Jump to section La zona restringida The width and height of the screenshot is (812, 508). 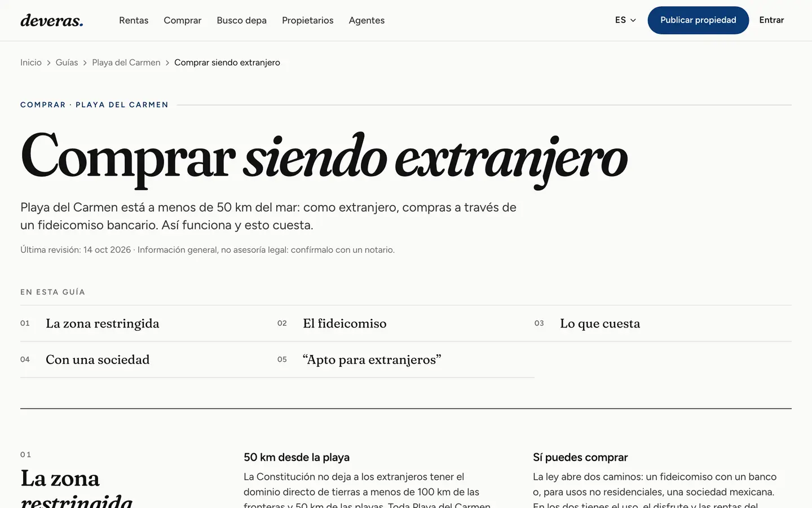(x=149, y=323)
